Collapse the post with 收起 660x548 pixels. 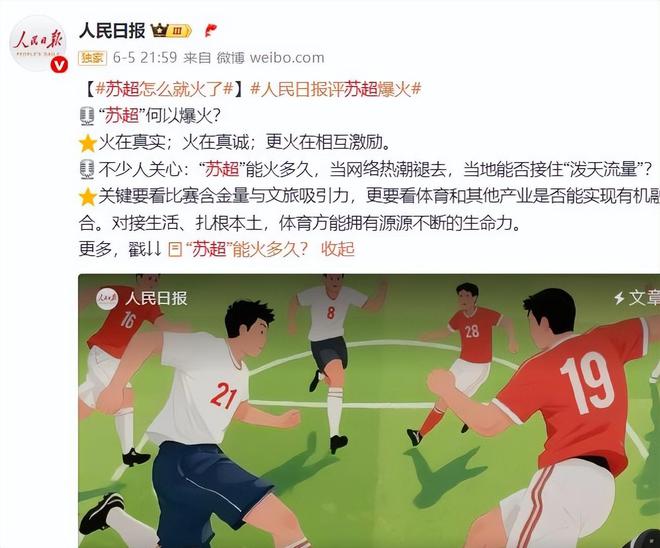pyautogui.click(x=338, y=249)
